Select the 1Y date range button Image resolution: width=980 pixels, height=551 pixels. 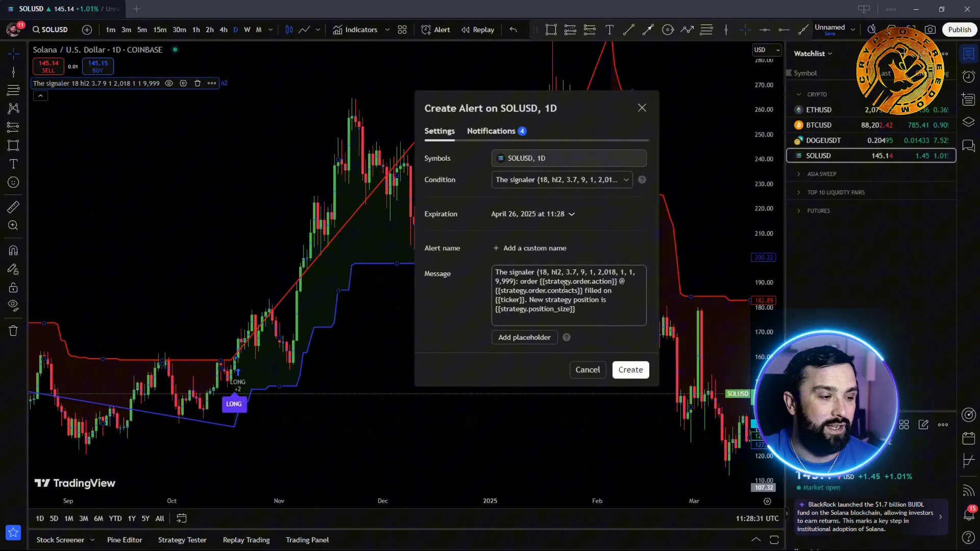click(132, 518)
